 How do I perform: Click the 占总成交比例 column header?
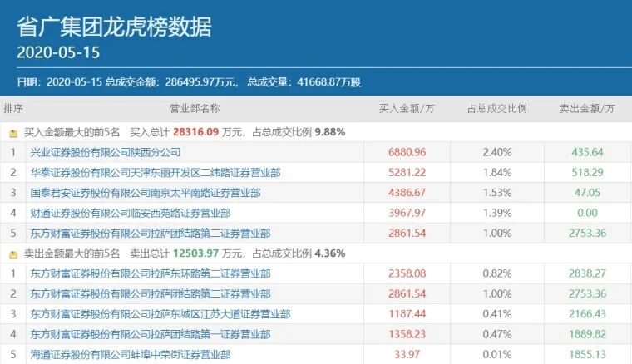[x=497, y=108]
